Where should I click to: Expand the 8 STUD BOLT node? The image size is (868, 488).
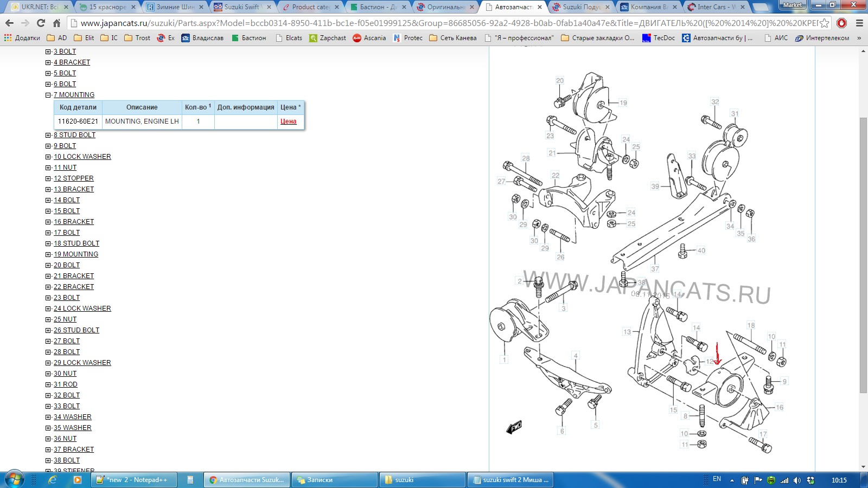[48, 135]
